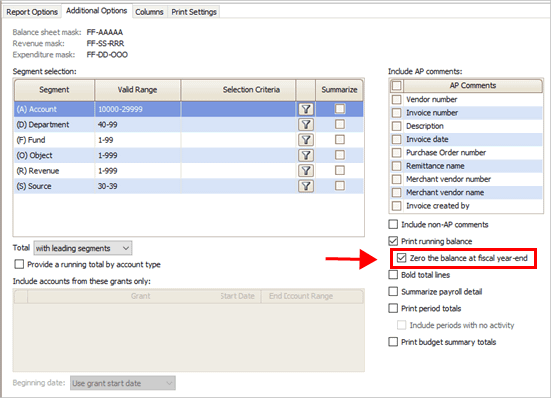The width and height of the screenshot is (551, 398).
Task: Check Summarize box for Fund segment
Action: tap(339, 139)
